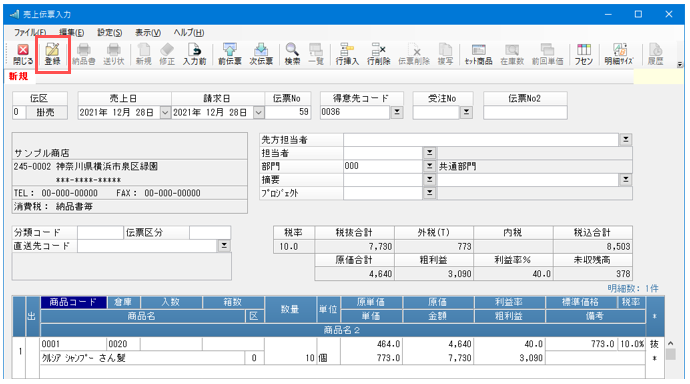
Task: Click the 納品書 delivery note icon
Action: coord(84,55)
